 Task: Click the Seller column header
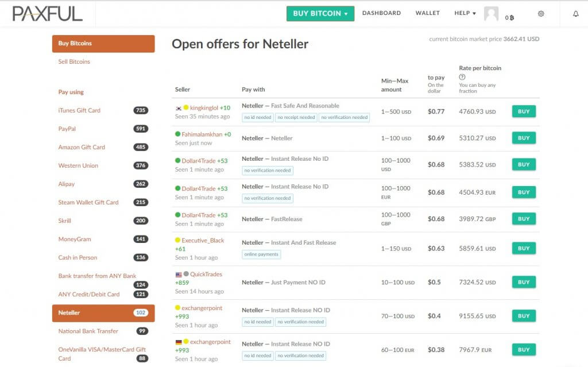pos(183,90)
